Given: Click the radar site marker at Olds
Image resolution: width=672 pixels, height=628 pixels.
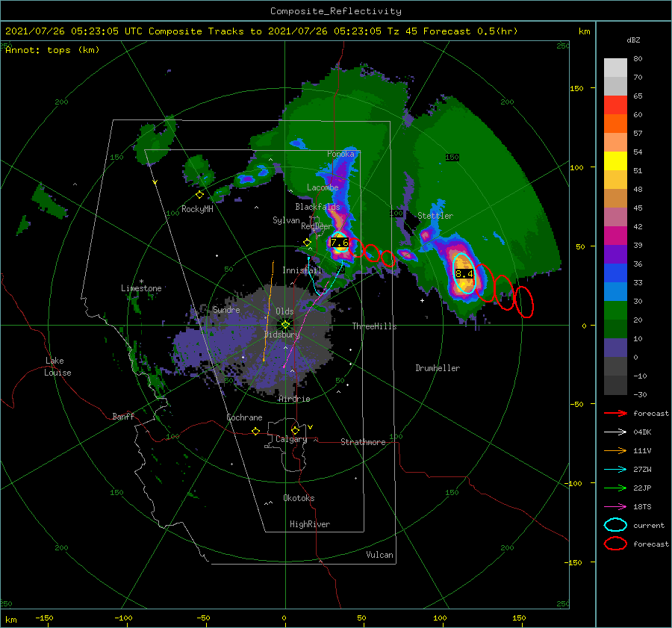Looking at the screenshot, I should pyautogui.click(x=285, y=325).
